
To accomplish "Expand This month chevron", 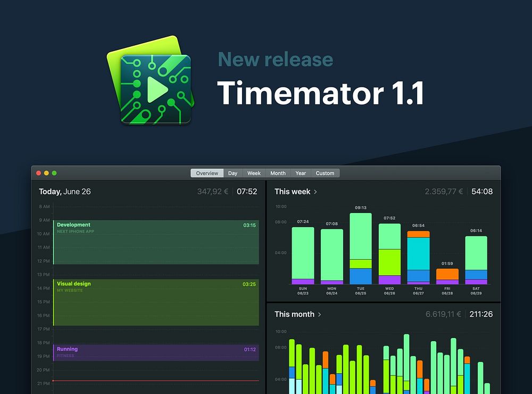I will (320, 315).
